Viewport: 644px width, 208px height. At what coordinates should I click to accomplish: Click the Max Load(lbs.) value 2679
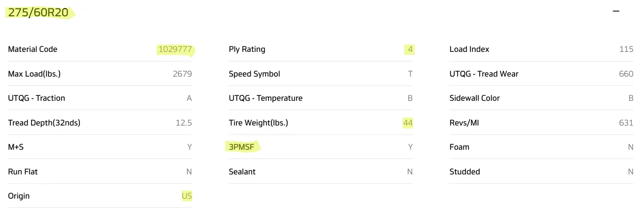(182, 74)
